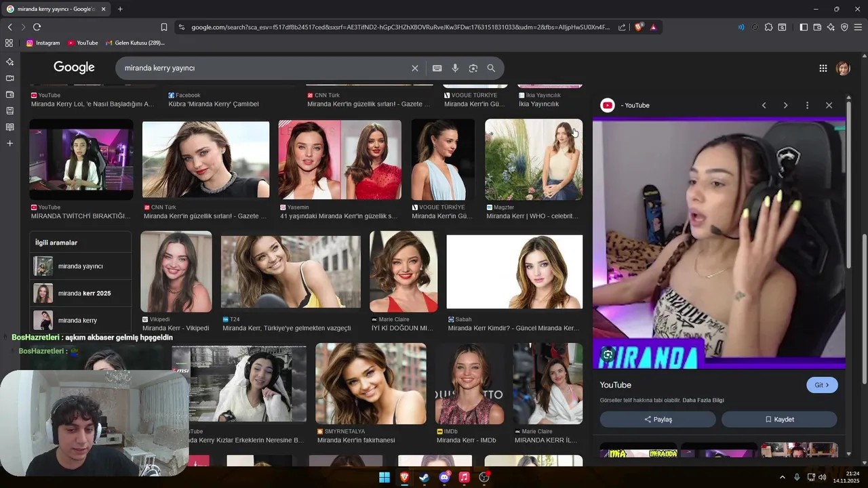Open the browser extensions puzzle icon
The height and width of the screenshot is (488, 868).
click(768, 27)
